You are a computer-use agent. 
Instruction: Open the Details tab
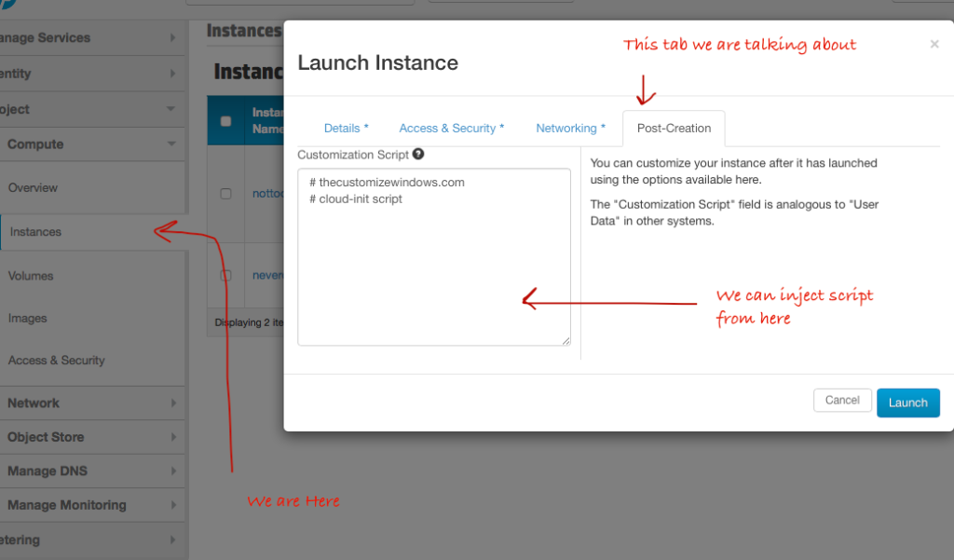[x=347, y=129]
